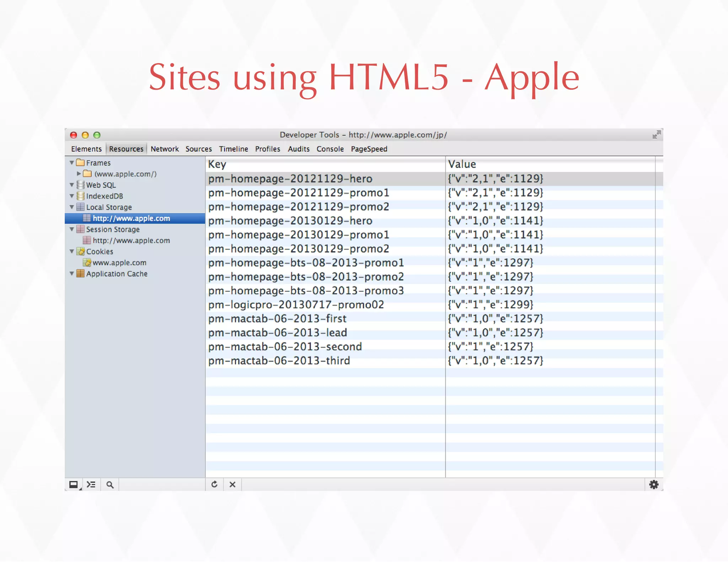The width and height of the screenshot is (728, 562).
Task: Expand the (www.apple.com/) frame folder
Action: click(79, 174)
